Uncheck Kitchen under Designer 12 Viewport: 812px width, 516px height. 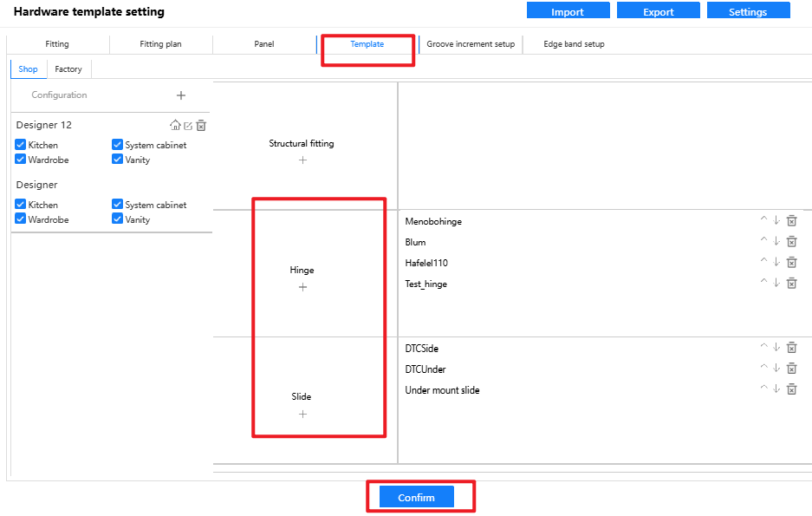(21, 145)
